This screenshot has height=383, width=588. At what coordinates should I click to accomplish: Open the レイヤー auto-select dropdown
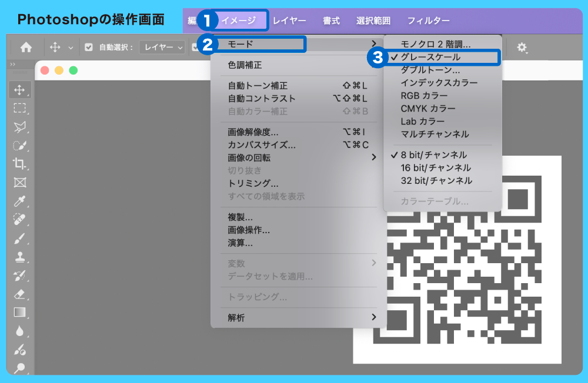162,47
